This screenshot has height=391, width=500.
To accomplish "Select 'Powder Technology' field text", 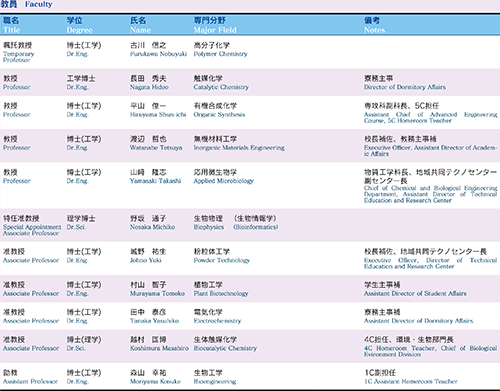I will (222, 260).
